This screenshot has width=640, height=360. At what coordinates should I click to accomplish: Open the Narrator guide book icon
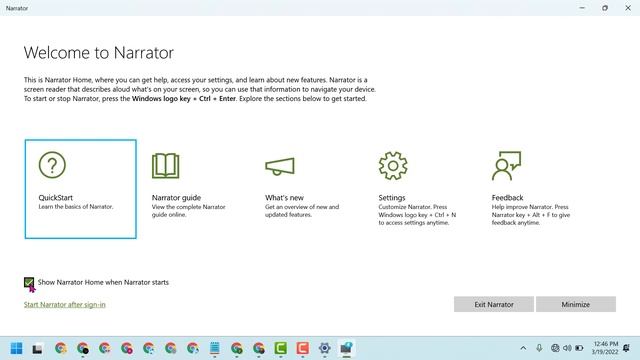coord(165,166)
